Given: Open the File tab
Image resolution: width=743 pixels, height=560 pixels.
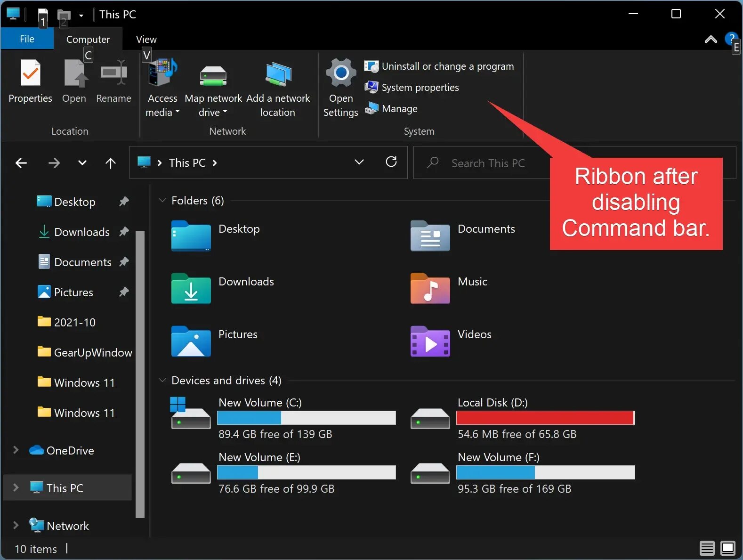Looking at the screenshot, I should tap(27, 39).
